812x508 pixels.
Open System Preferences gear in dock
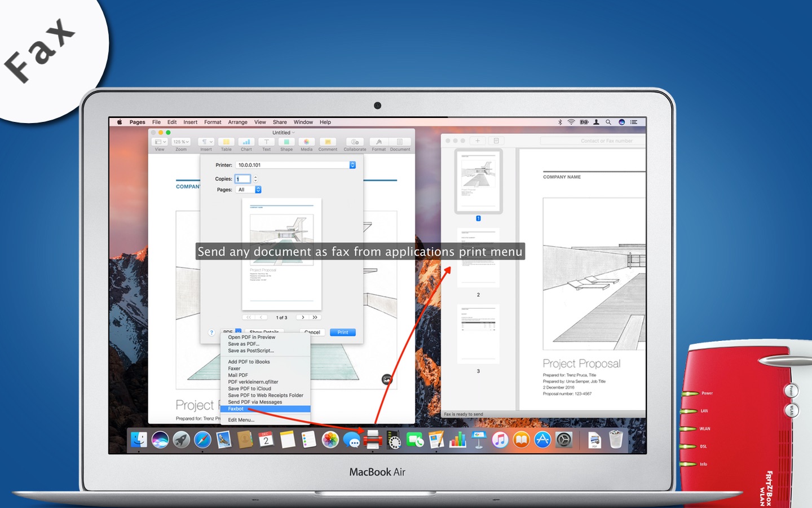(564, 440)
